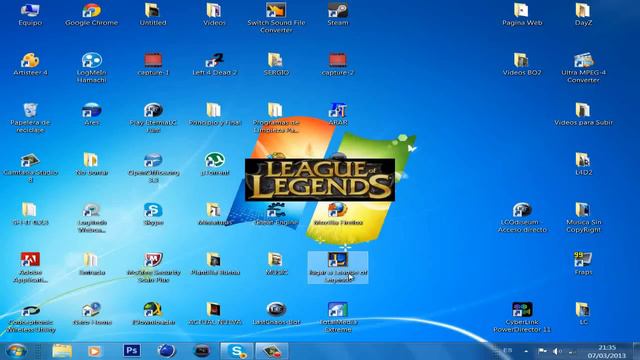Select Jugar a League of Legends shortcut
The height and width of the screenshot is (360, 640).
pyautogui.click(x=338, y=267)
